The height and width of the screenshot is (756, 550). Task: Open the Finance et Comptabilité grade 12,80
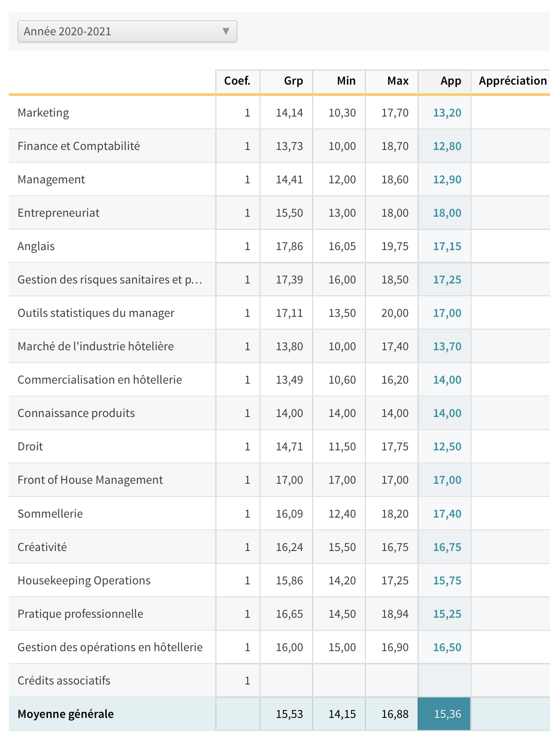pyautogui.click(x=447, y=146)
